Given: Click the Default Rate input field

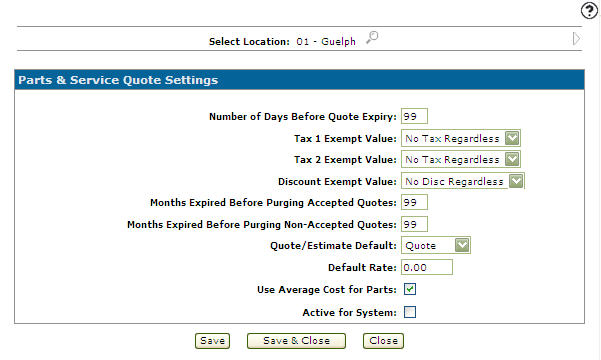Looking at the screenshot, I should pos(427,267).
